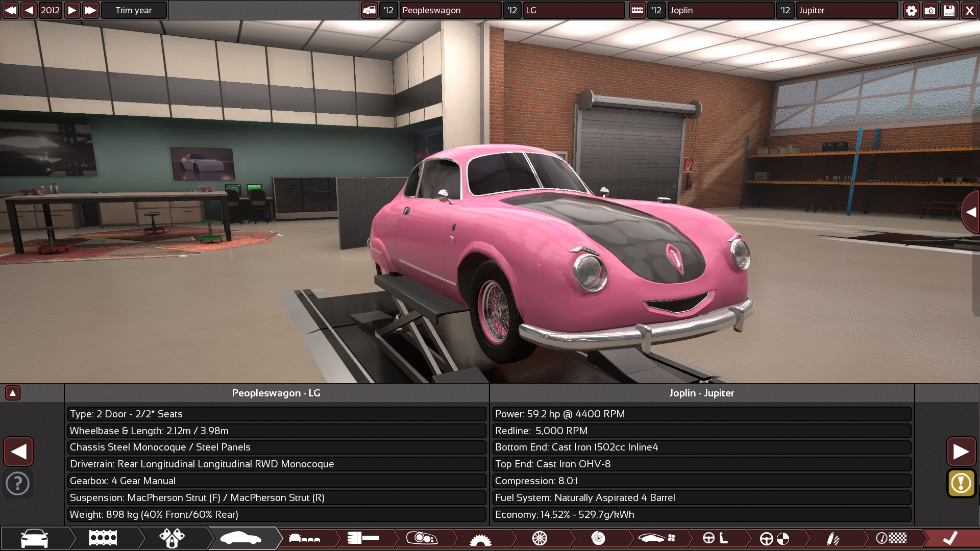Click the Gearbox: 4 Gear Manual row

tap(276, 481)
